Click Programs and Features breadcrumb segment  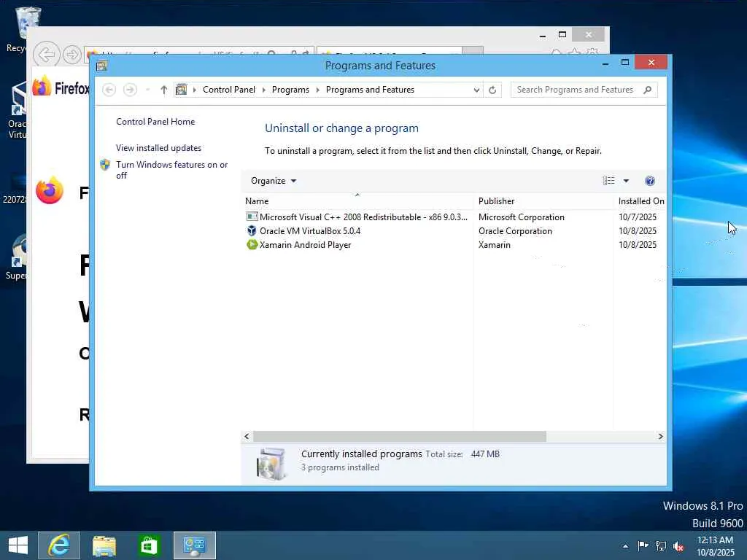370,90
